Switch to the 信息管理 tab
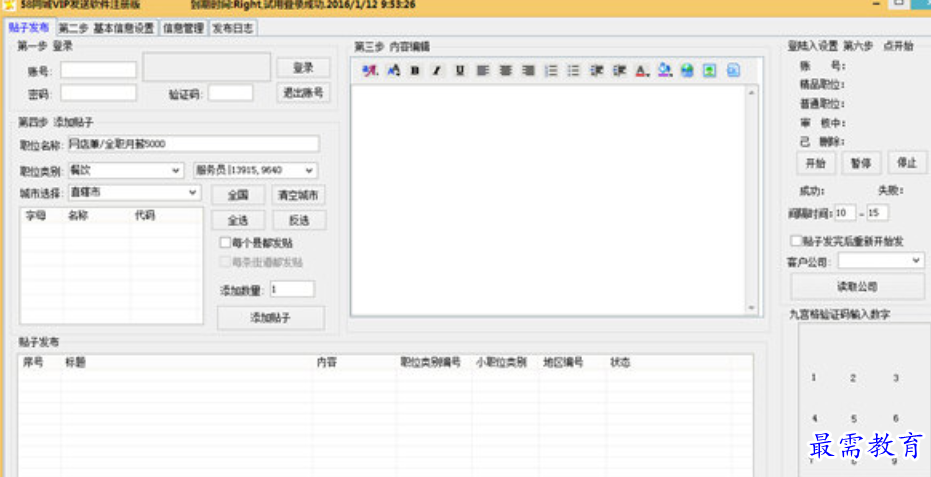931x477 pixels. pyautogui.click(x=183, y=28)
